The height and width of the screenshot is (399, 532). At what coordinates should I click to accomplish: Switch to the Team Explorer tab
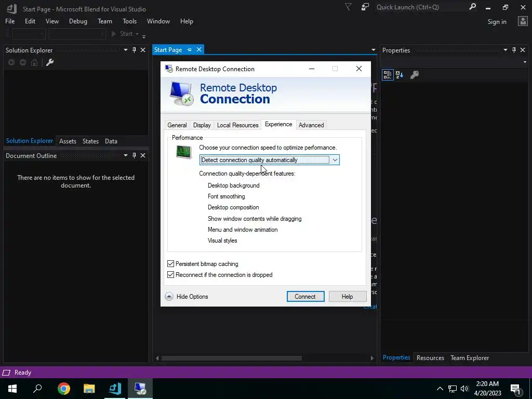[470, 357]
